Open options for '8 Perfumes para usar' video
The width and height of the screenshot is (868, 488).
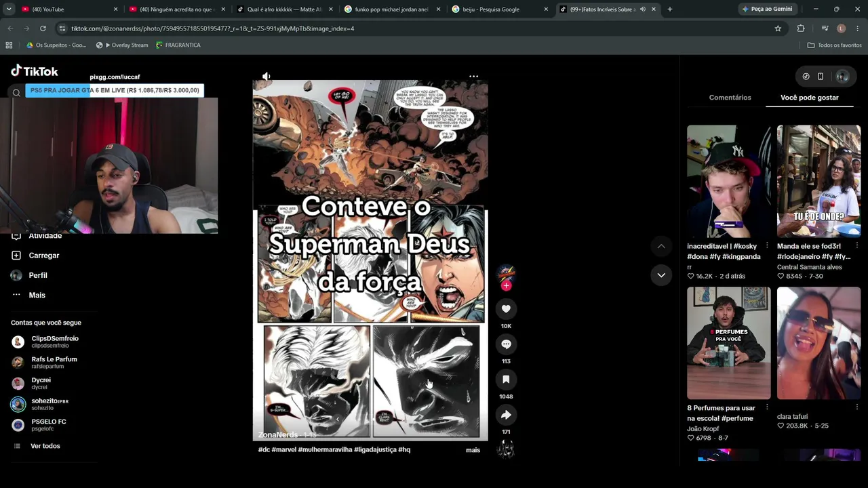(767, 407)
